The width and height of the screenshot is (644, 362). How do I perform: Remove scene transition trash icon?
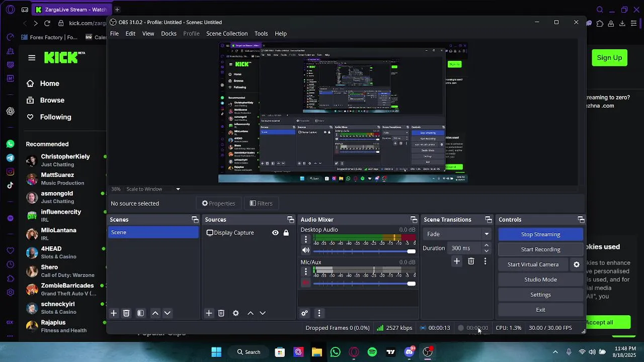coord(471,261)
